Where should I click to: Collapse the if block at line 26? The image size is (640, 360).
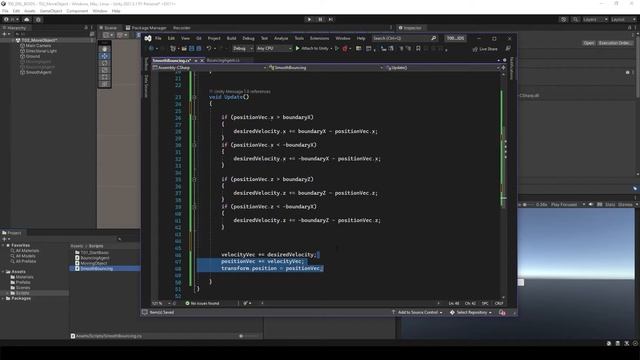tap(194, 118)
